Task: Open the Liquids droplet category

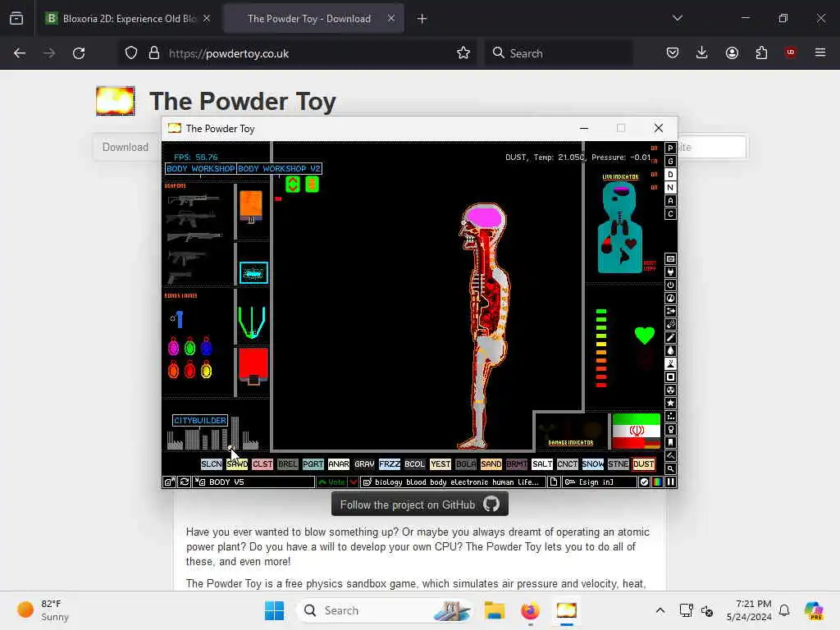Action: point(670,351)
